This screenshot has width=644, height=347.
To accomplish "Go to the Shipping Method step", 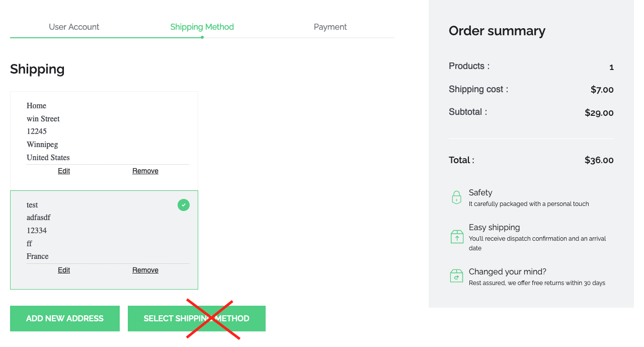I will click(202, 27).
